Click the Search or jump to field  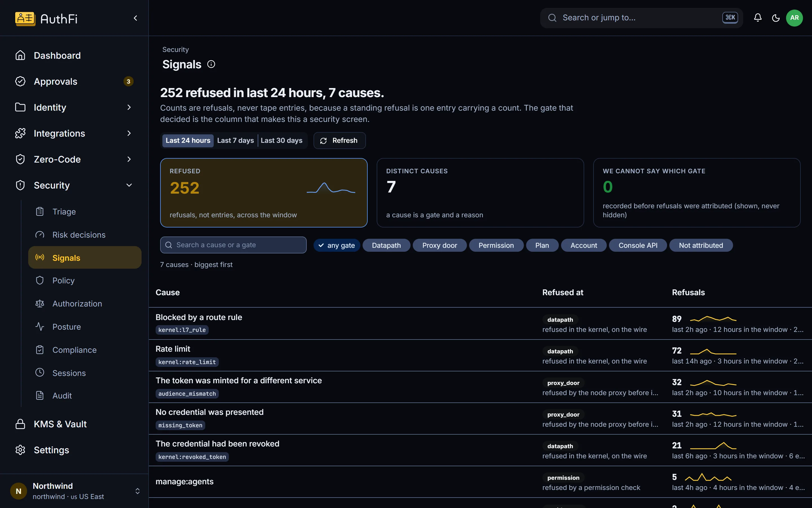click(x=641, y=18)
